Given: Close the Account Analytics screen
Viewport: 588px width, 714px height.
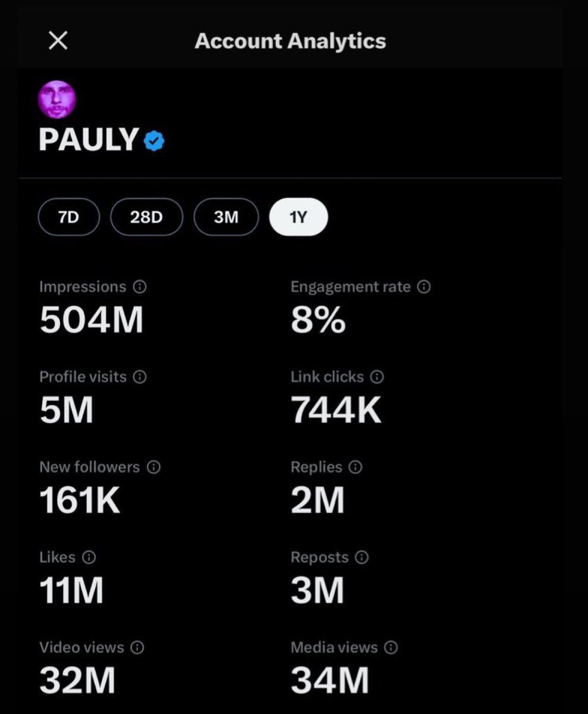Looking at the screenshot, I should [58, 41].
